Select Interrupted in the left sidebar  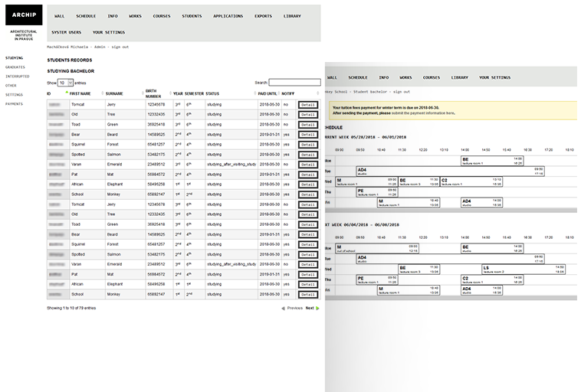(17, 77)
